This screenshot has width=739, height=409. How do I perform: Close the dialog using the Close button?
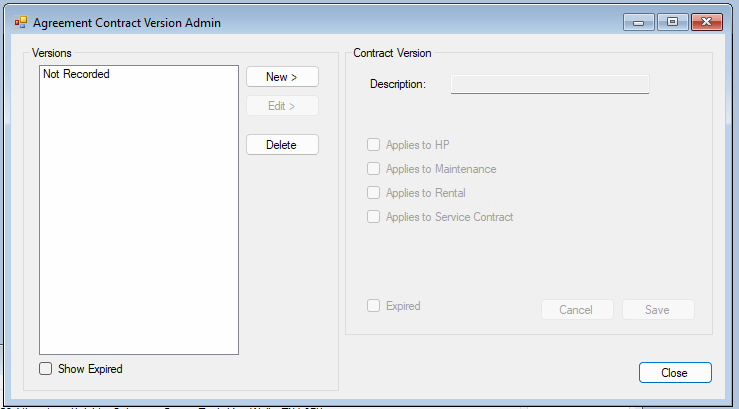675,373
